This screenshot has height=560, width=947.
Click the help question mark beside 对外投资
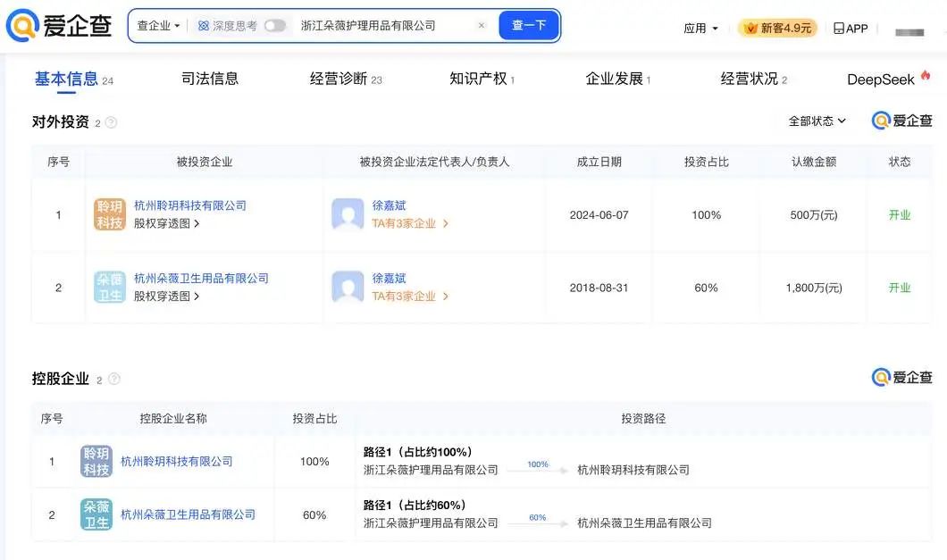point(112,122)
